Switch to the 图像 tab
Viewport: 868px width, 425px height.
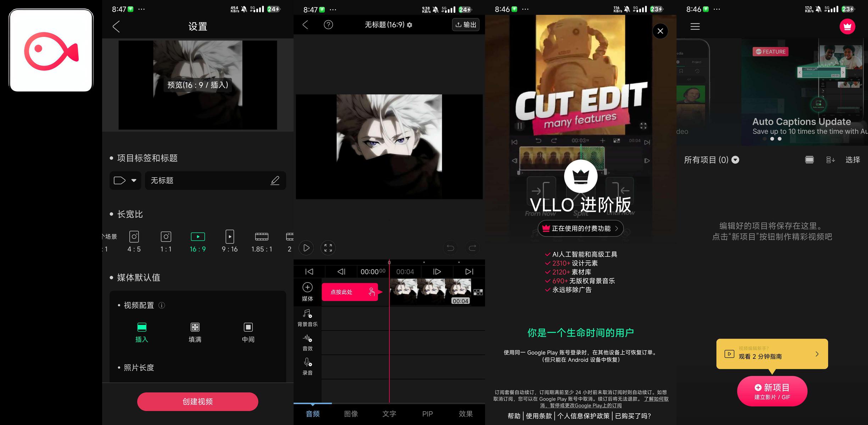[x=351, y=414]
